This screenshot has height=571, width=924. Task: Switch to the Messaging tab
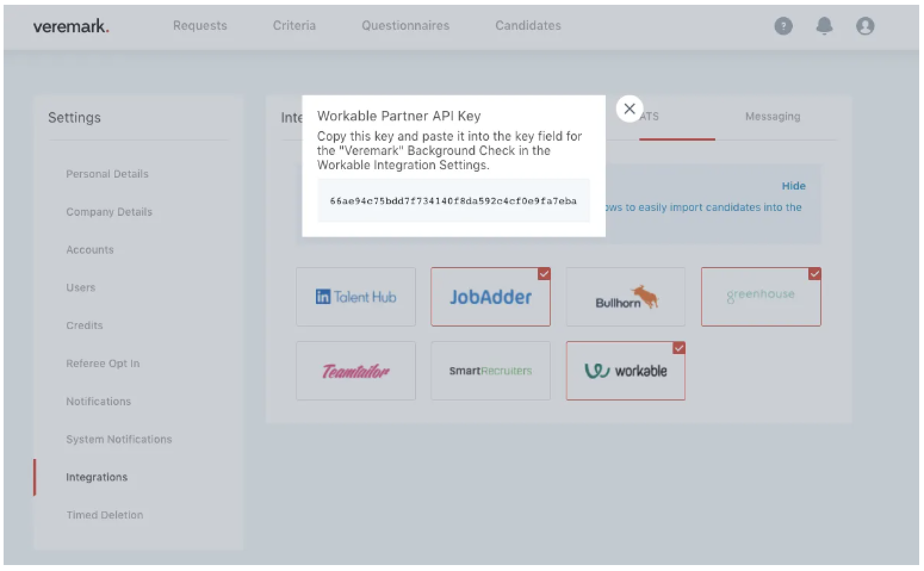(773, 117)
